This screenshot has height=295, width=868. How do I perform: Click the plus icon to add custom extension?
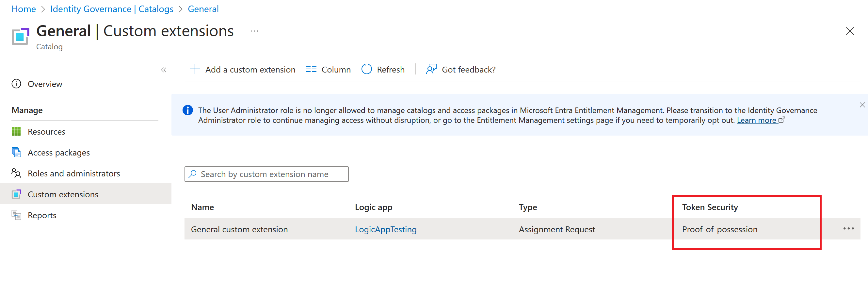click(x=195, y=70)
